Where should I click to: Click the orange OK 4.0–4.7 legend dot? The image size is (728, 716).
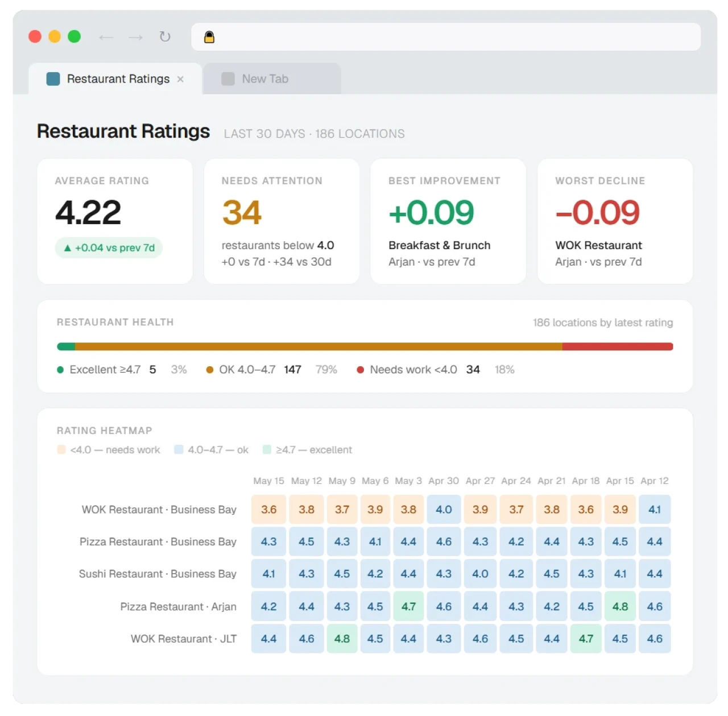coord(210,370)
